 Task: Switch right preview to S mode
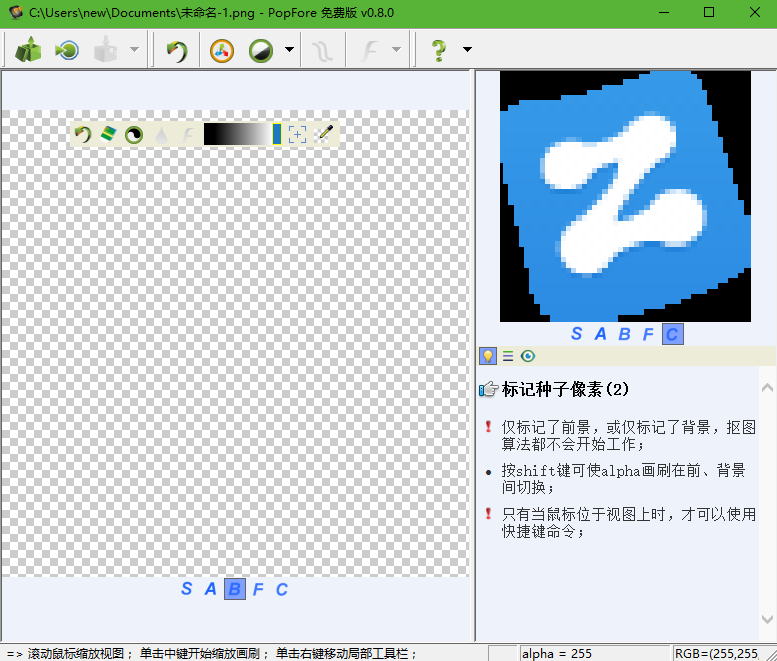point(576,334)
